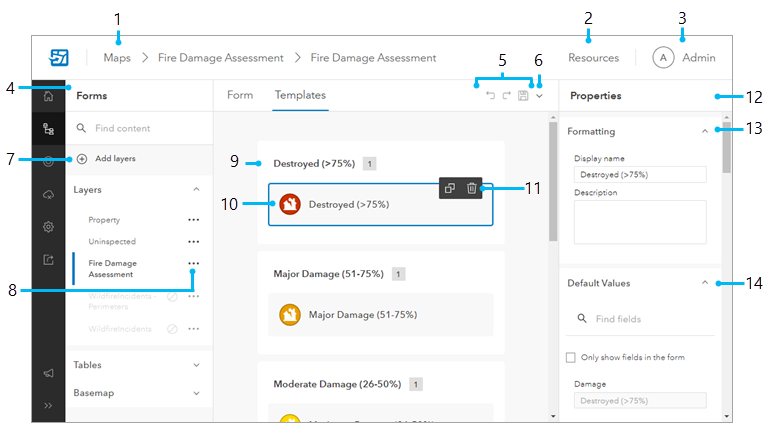
Task: Expand the Basemap section
Action: 196,393
